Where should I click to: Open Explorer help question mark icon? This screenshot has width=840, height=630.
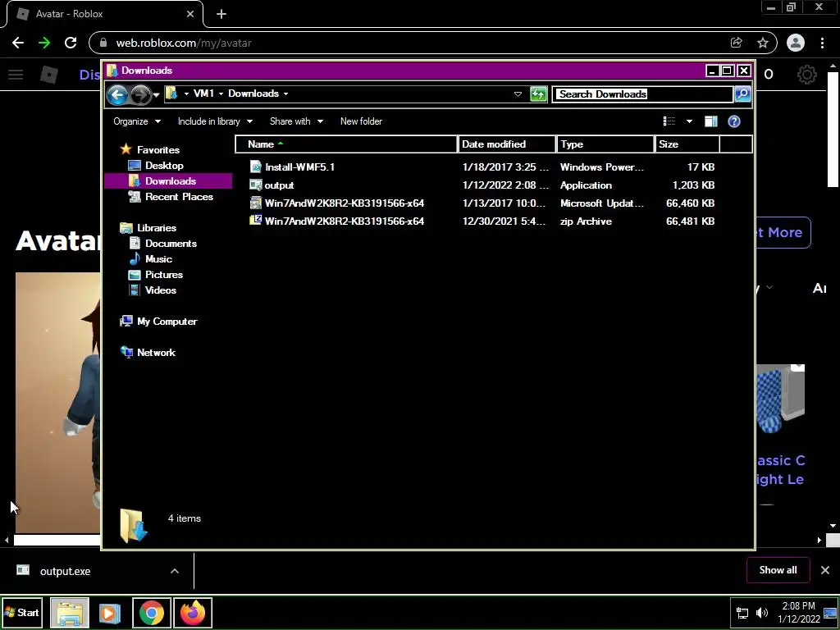click(734, 121)
